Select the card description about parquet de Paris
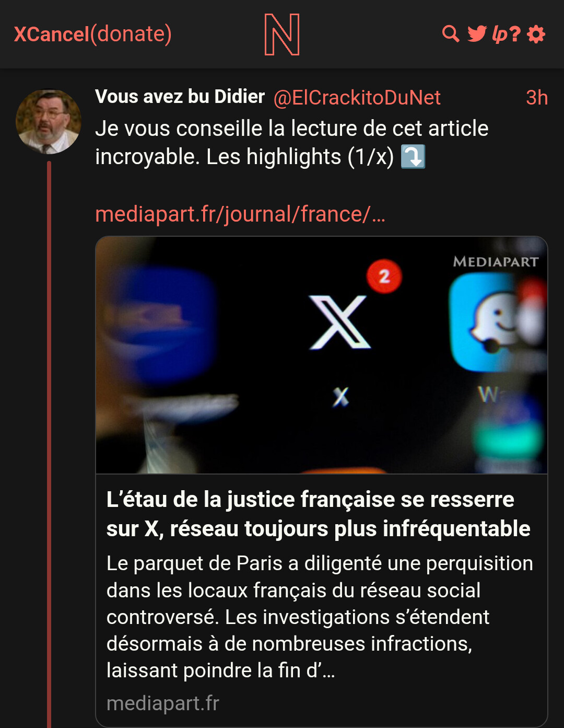 click(x=320, y=617)
